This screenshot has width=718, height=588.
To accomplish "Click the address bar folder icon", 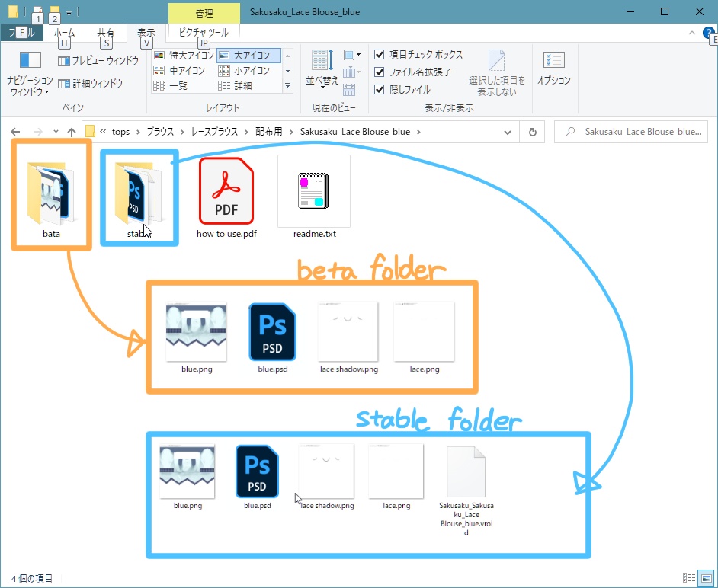I will [90, 132].
